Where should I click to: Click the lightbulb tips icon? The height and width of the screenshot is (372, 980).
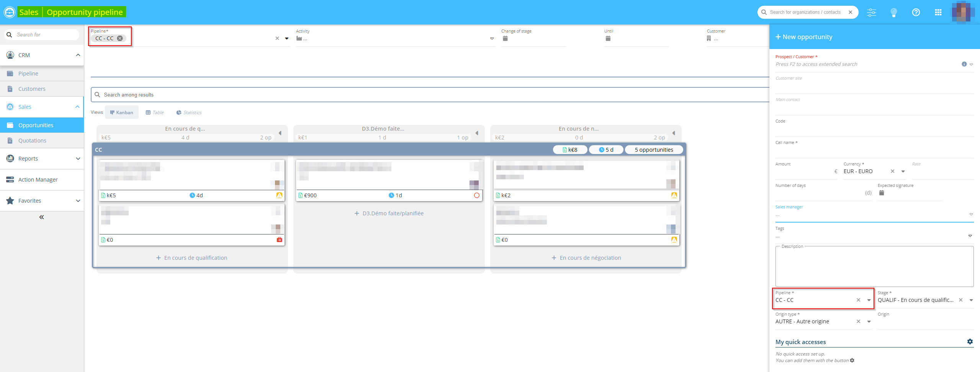[x=893, y=12]
